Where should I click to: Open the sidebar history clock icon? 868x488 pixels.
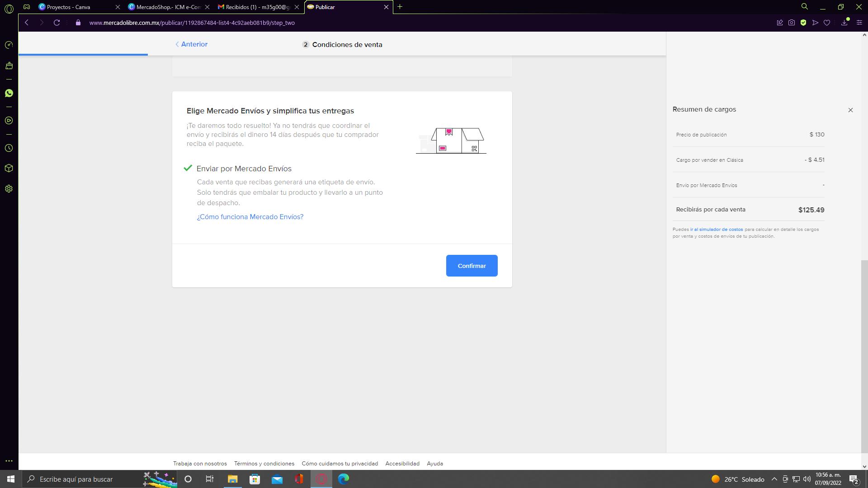(x=9, y=148)
